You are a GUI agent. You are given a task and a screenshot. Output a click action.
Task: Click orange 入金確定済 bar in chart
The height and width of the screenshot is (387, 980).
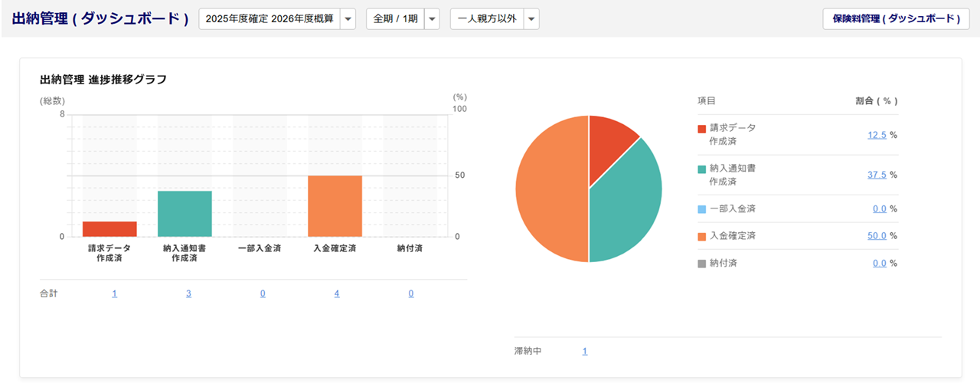pyautogui.click(x=335, y=206)
